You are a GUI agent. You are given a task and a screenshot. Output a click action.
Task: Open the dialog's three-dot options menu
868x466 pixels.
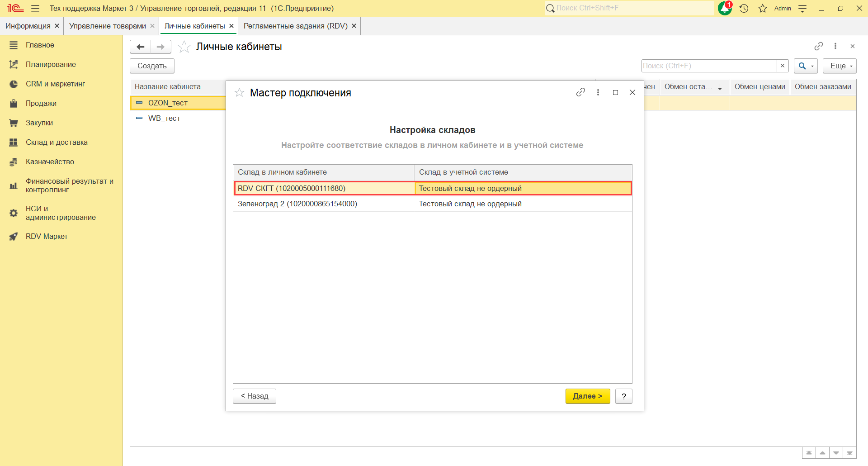click(x=598, y=92)
